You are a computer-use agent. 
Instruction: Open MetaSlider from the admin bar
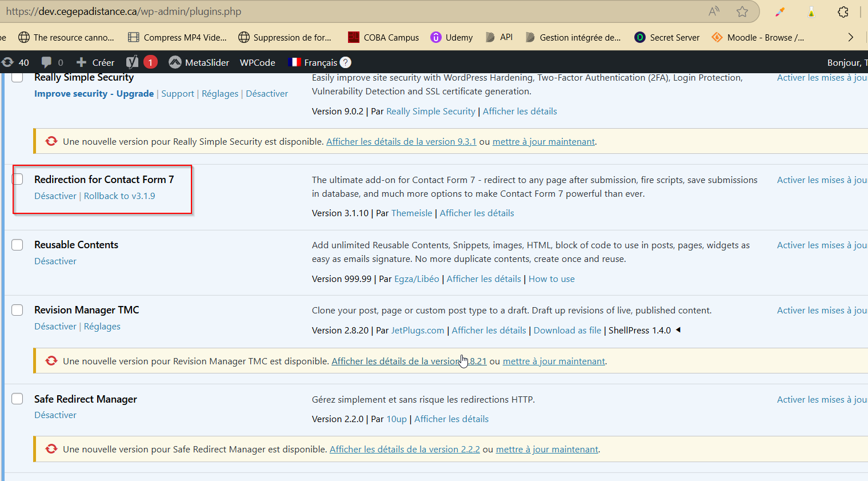[199, 62]
